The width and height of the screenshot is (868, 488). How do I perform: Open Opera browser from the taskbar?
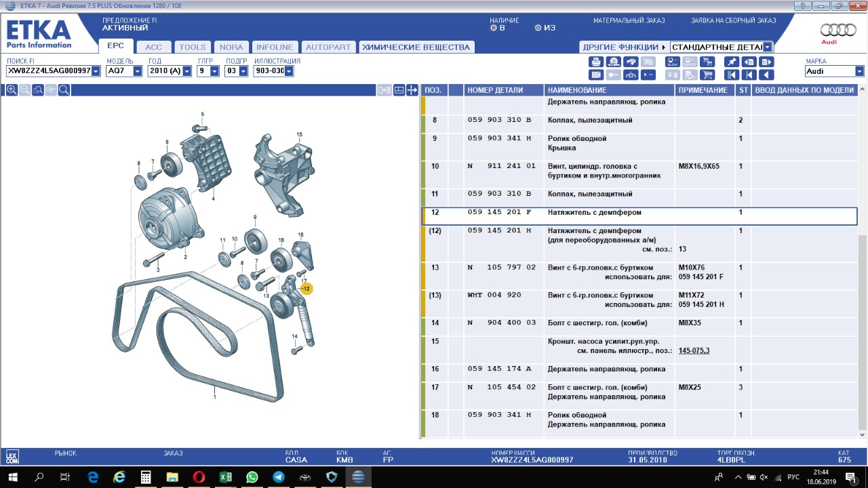(199, 477)
